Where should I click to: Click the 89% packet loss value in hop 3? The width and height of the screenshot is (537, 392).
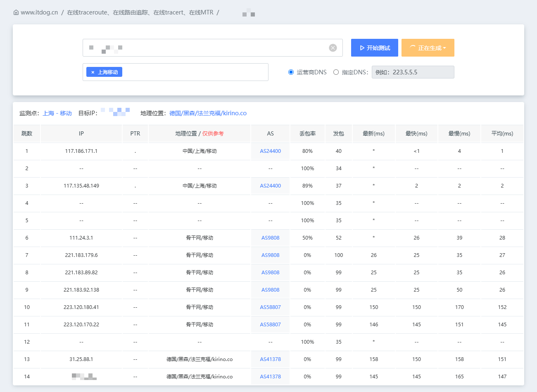tap(308, 186)
